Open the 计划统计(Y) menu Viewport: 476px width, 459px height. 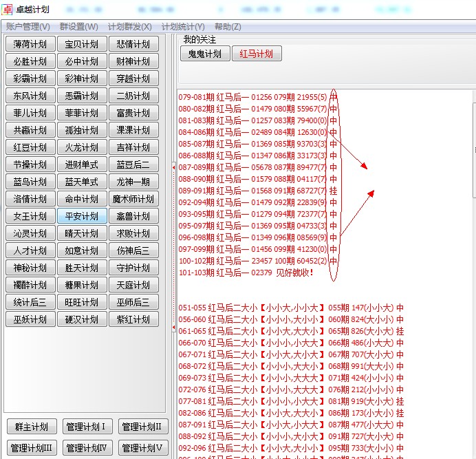tap(183, 27)
